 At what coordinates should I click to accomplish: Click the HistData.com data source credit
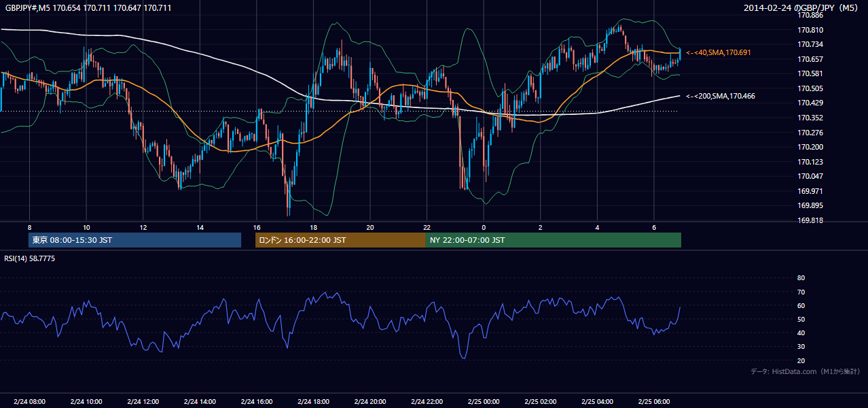[806, 371]
